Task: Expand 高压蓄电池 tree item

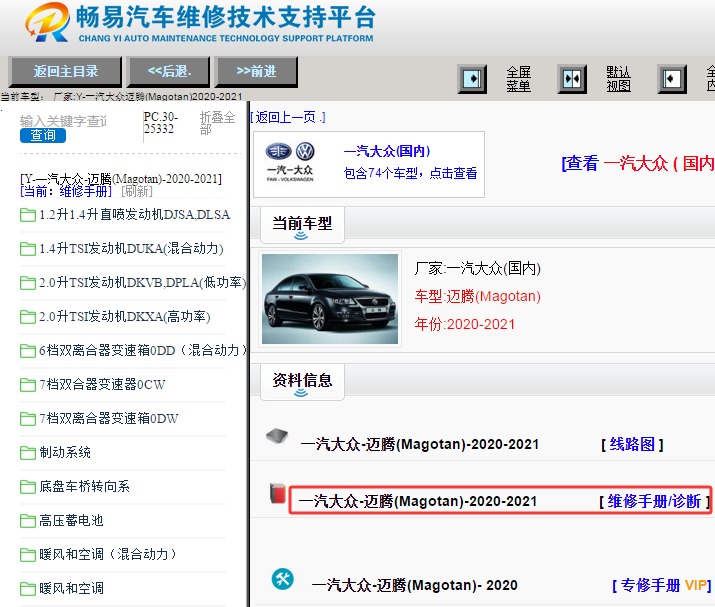Action: pyautogui.click(x=71, y=520)
